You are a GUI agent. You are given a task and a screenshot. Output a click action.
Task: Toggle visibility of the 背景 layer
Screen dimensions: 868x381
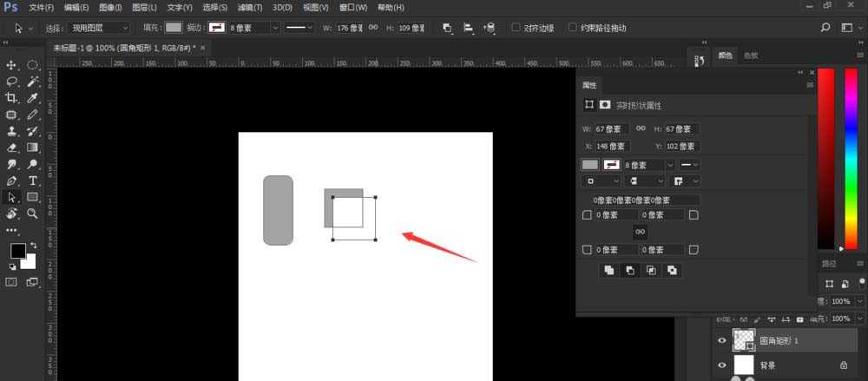[x=722, y=365]
